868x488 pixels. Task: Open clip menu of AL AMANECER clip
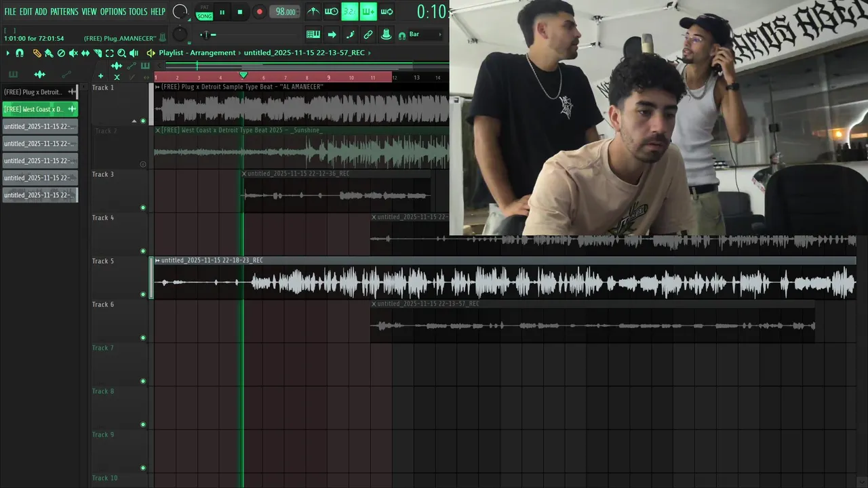pos(157,87)
